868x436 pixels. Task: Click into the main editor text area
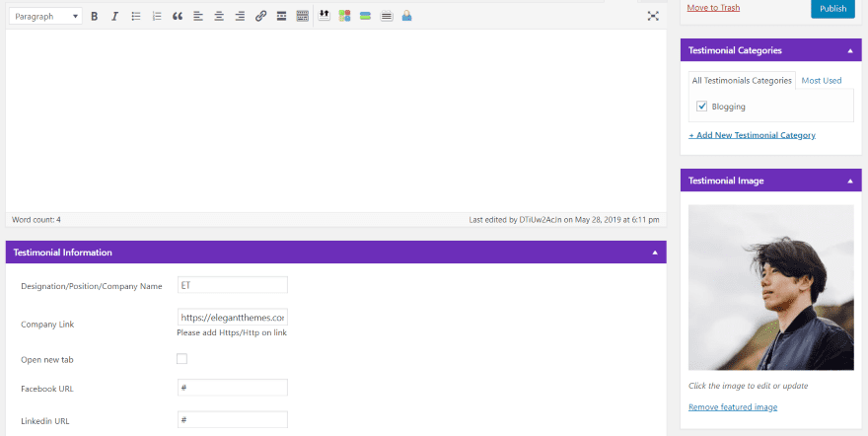(336, 120)
